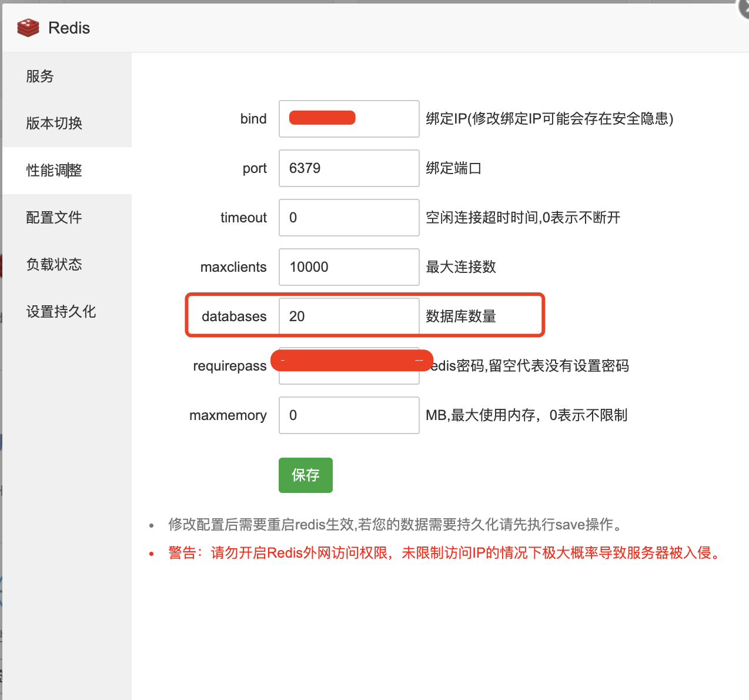Switch to 版本切换 tab

tap(67, 124)
